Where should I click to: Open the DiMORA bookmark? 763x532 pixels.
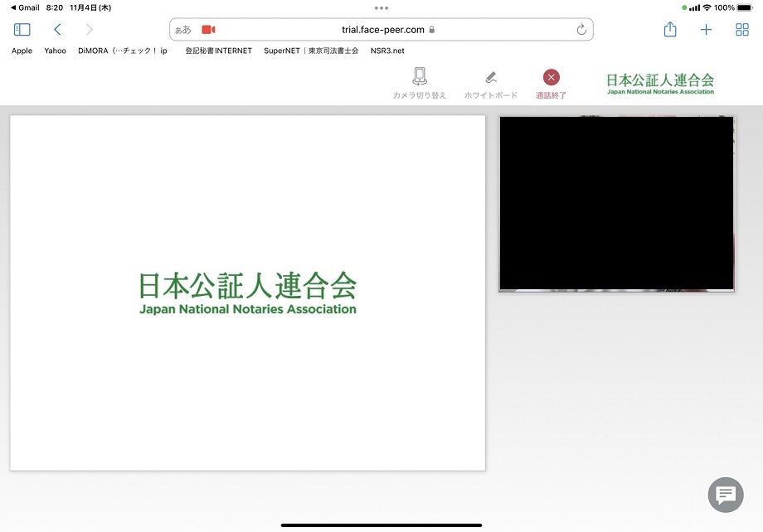[x=123, y=51]
